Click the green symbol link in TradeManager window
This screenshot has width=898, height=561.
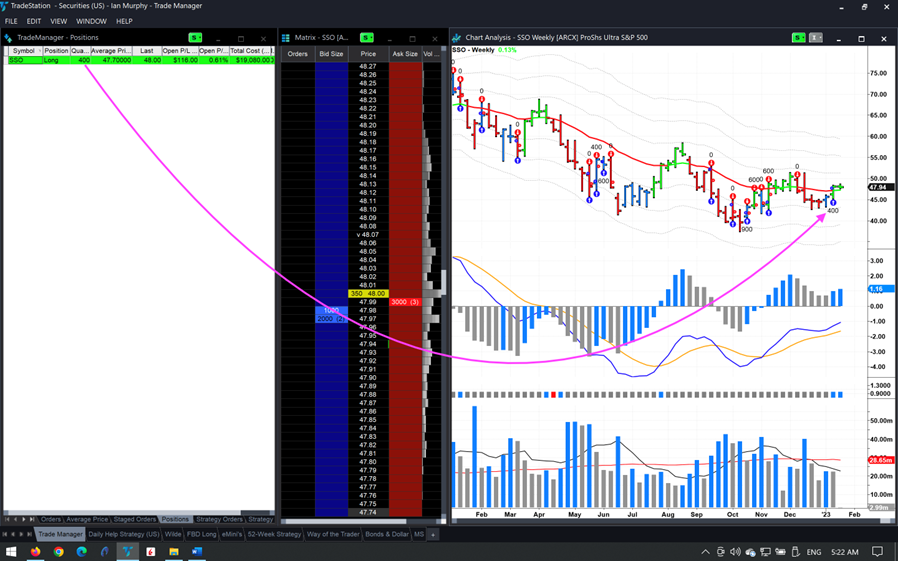click(x=195, y=38)
